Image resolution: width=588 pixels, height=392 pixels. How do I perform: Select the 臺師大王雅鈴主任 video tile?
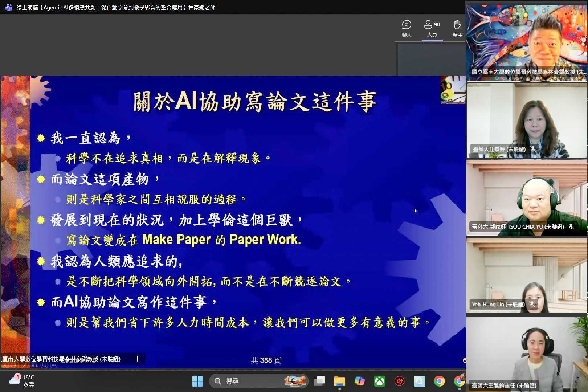click(x=527, y=352)
